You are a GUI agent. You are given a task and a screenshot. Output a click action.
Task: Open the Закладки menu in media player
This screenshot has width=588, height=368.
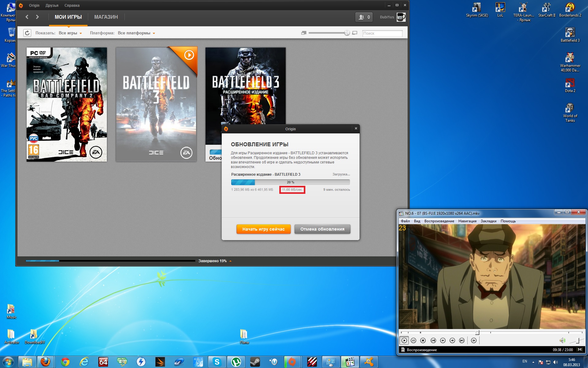(x=488, y=221)
